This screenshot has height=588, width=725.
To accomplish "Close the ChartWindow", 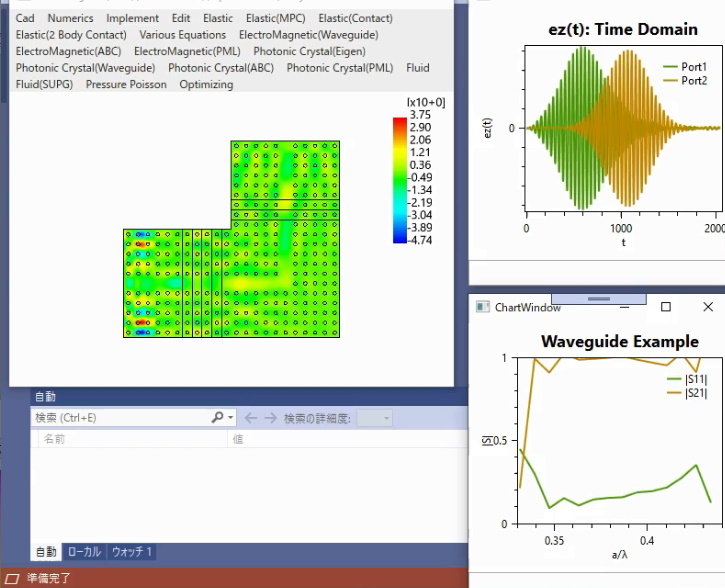I will tap(708, 306).
